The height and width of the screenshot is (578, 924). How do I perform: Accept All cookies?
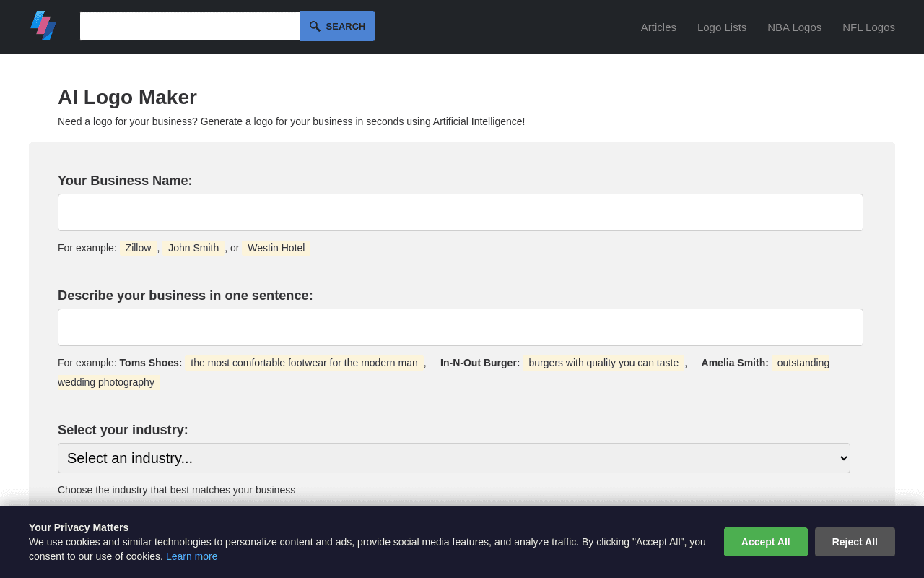tap(766, 542)
